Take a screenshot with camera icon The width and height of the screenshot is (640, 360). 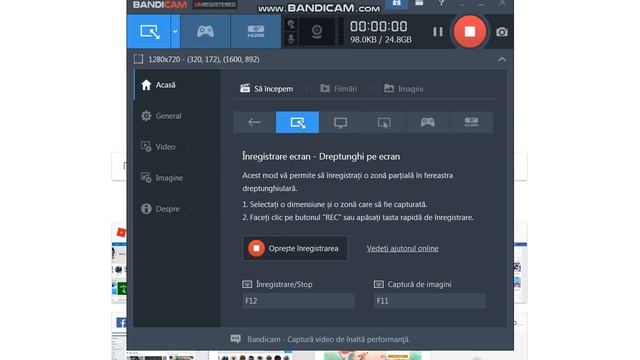502,31
